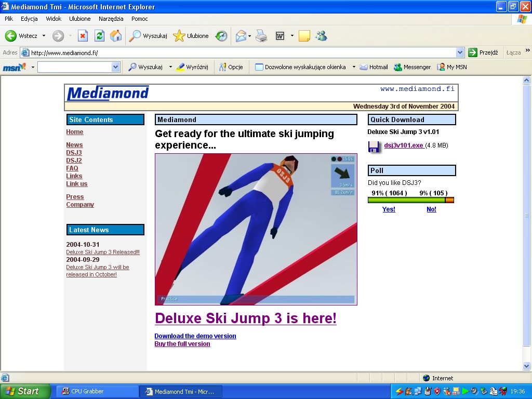The height and width of the screenshot is (399, 532).
Task: Vote Yes! in the poll
Action: coord(389,209)
